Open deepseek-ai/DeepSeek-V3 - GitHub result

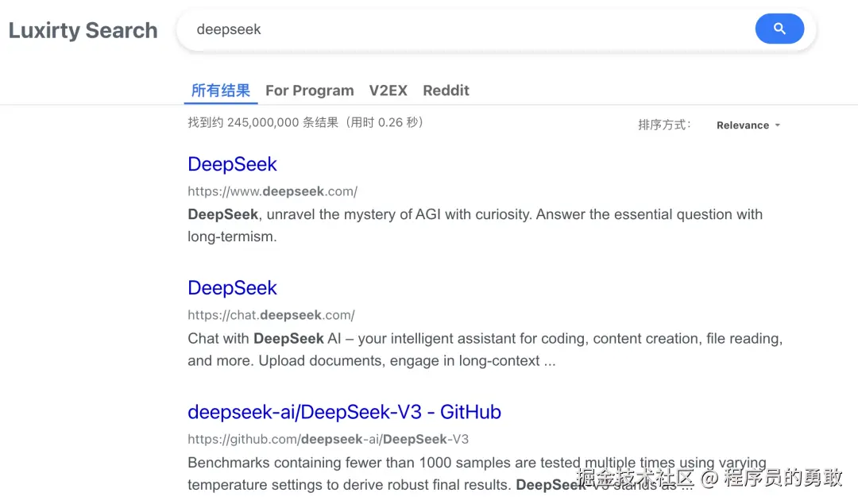pos(344,412)
